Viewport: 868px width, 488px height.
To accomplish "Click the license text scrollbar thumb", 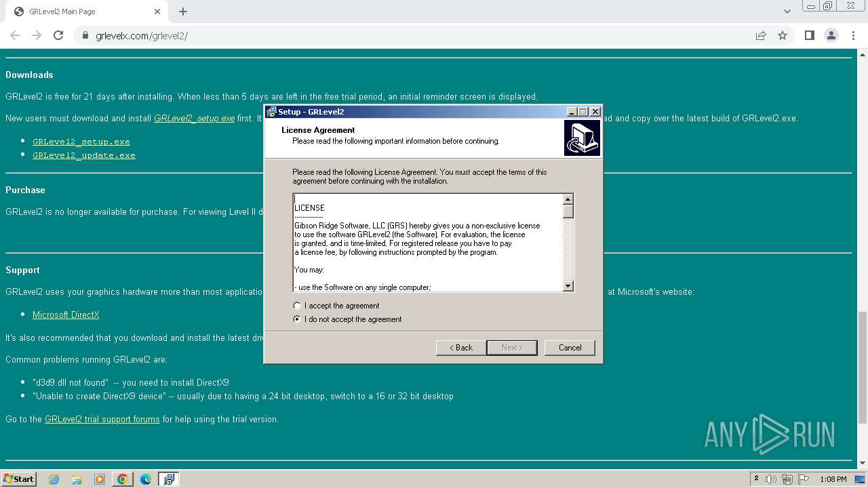I will (568, 211).
